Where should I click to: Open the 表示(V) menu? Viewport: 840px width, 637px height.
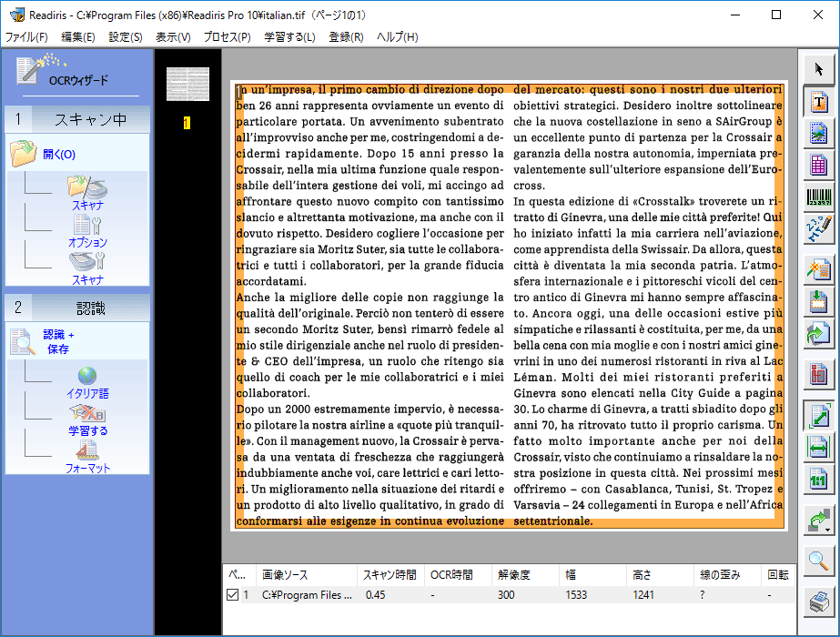click(173, 37)
